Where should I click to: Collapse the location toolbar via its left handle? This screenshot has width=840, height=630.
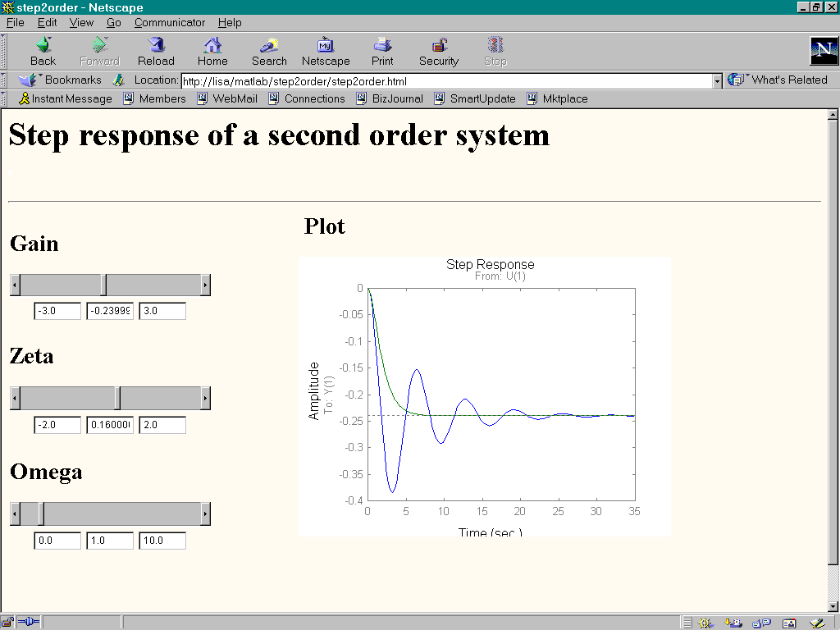pos(3,80)
